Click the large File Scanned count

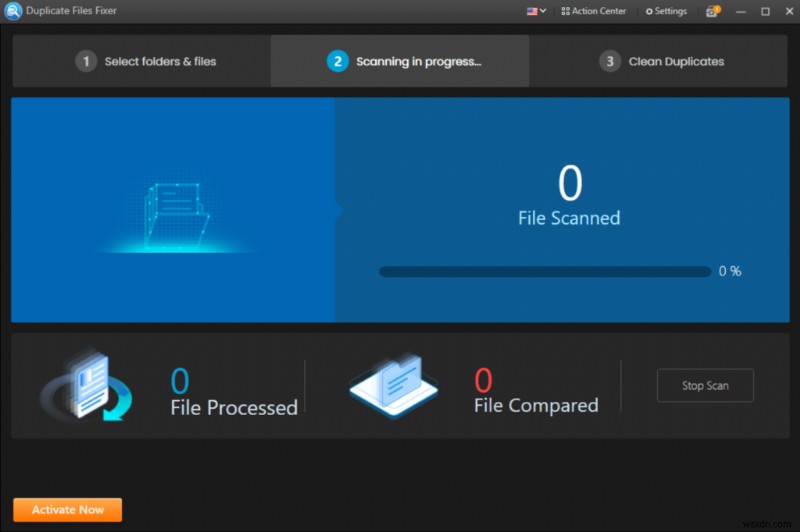(570, 183)
